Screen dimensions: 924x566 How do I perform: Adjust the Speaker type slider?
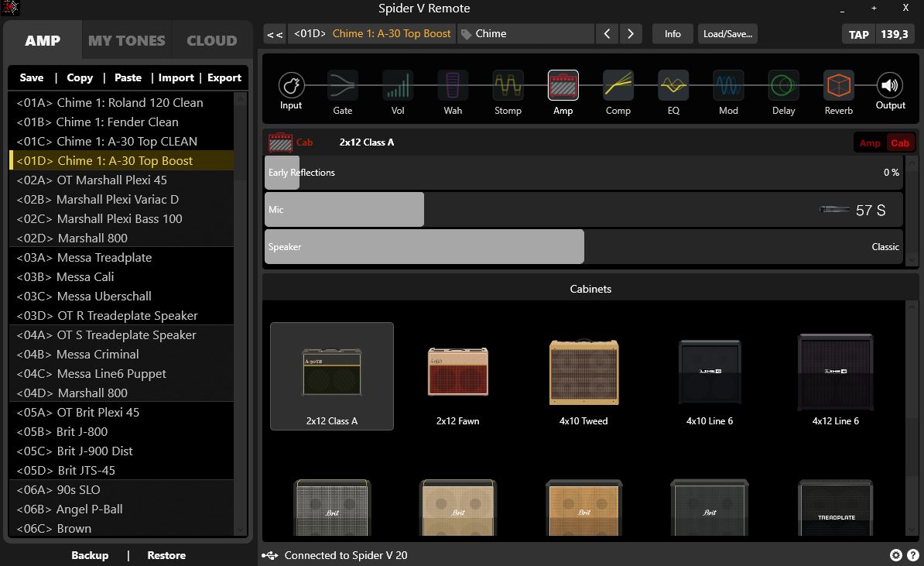coord(583,246)
